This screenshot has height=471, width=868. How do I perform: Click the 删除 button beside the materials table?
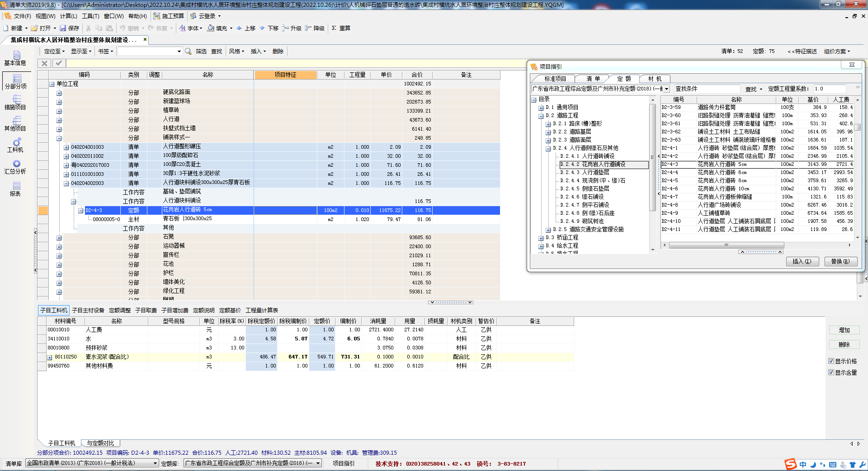point(844,344)
